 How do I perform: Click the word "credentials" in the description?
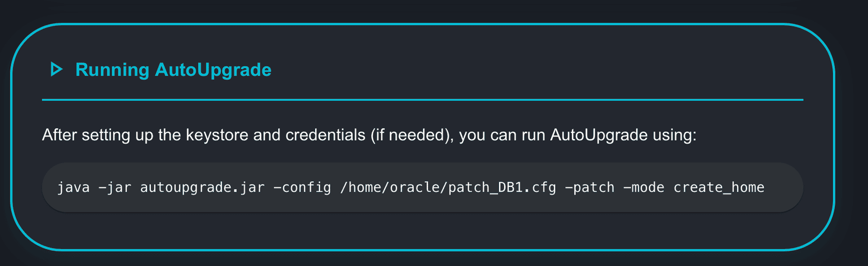(x=325, y=135)
